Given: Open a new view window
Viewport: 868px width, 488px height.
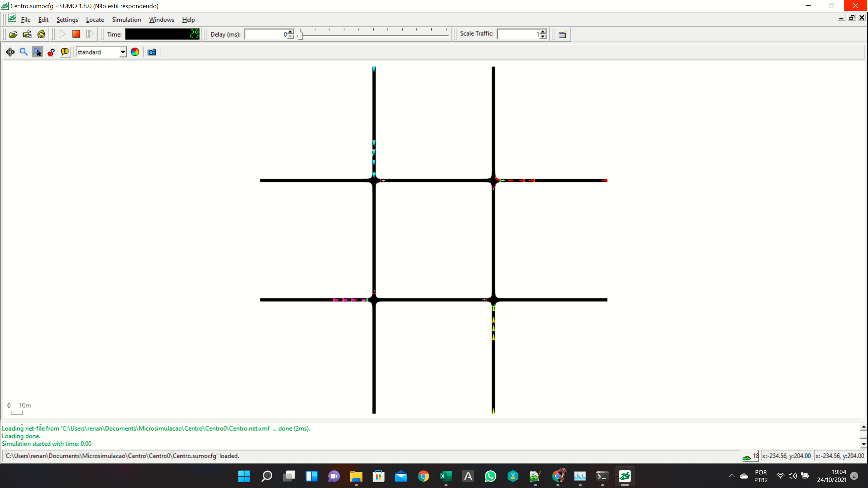Looking at the screenshot, I should click(x=562, y=34).
